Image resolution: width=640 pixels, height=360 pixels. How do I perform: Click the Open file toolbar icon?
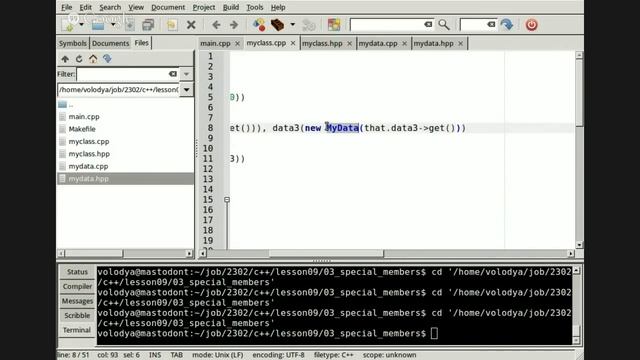98,25
